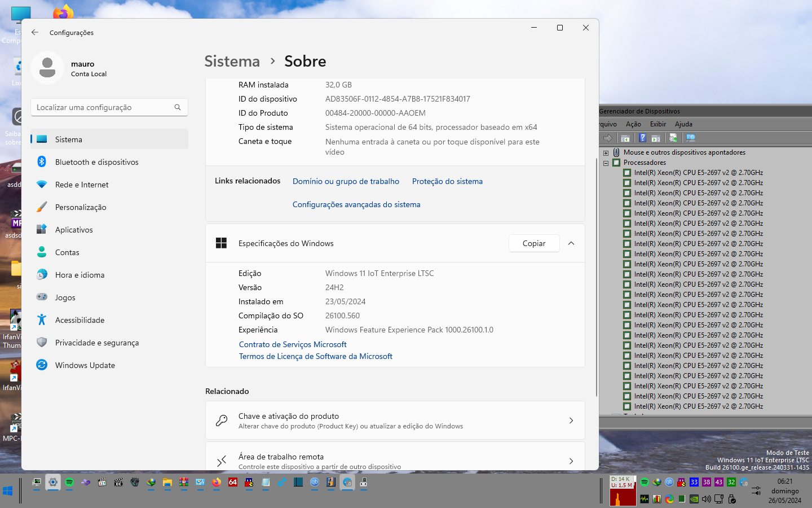Screen dimensions: 812x508
Task: Click green temperature 32 tray icon
Action: coord(731,482)
